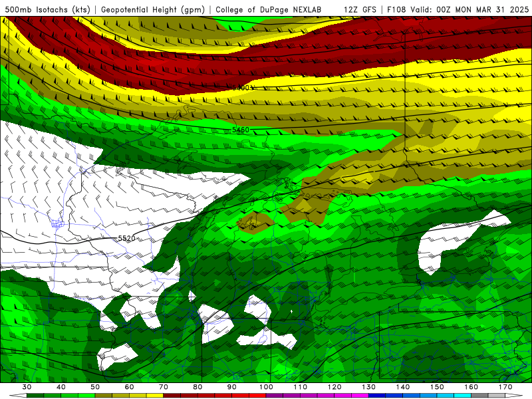Click the 30 value on the color scale
Image resolution: width=532 pixels, height=399 pixels.
click(x=27, y=387)
